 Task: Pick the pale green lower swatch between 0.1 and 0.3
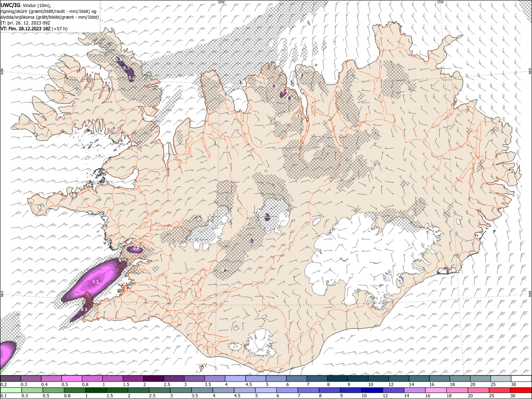coord(11,390)
